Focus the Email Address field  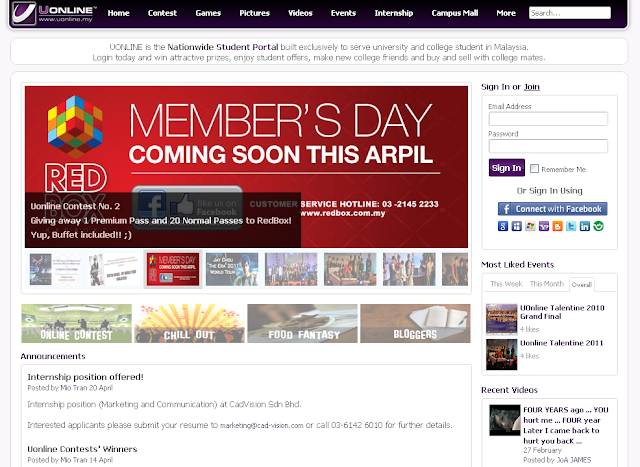pos(548,119)
